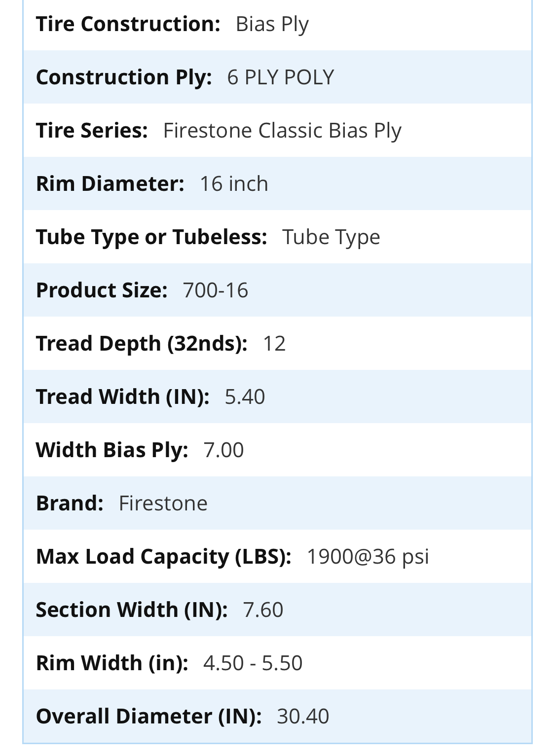This screenshot has height=756, width=555.
Task: Select the Bias Ply value text
Action: [x=272, y=24]
